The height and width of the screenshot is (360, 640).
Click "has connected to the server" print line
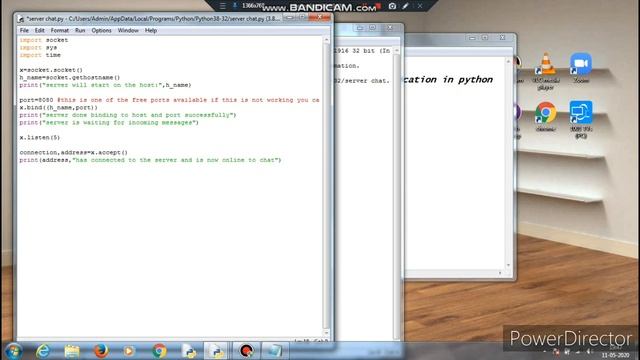coord(150,160)
